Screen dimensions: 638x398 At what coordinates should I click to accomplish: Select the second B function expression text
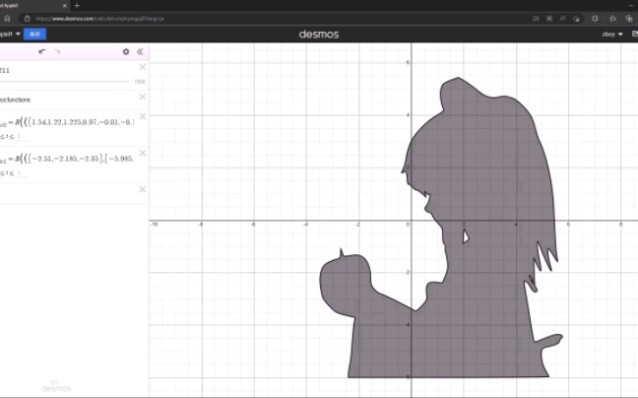point(71,158)
